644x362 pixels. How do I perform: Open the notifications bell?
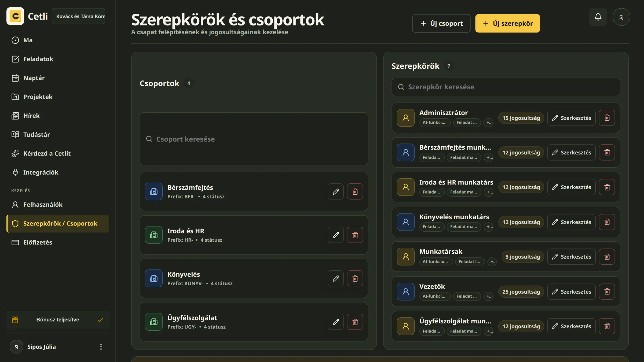tap(598, 17)
